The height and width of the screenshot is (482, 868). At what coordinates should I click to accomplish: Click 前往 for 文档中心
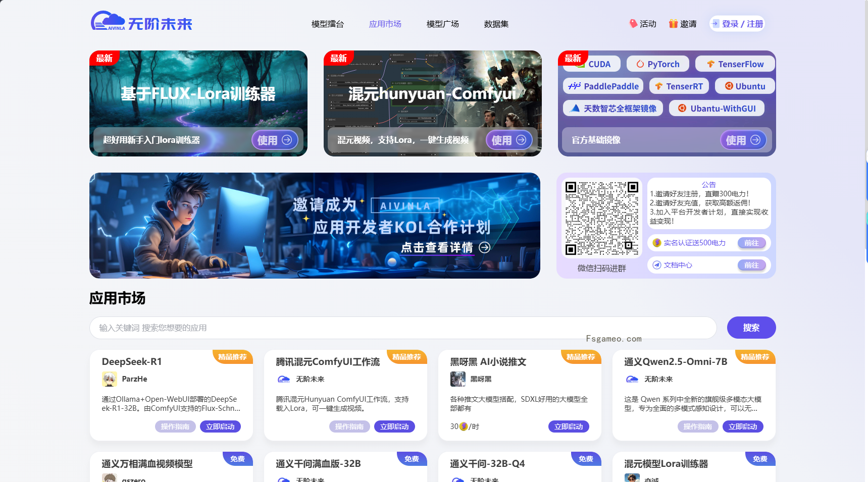tap(752, 265)
